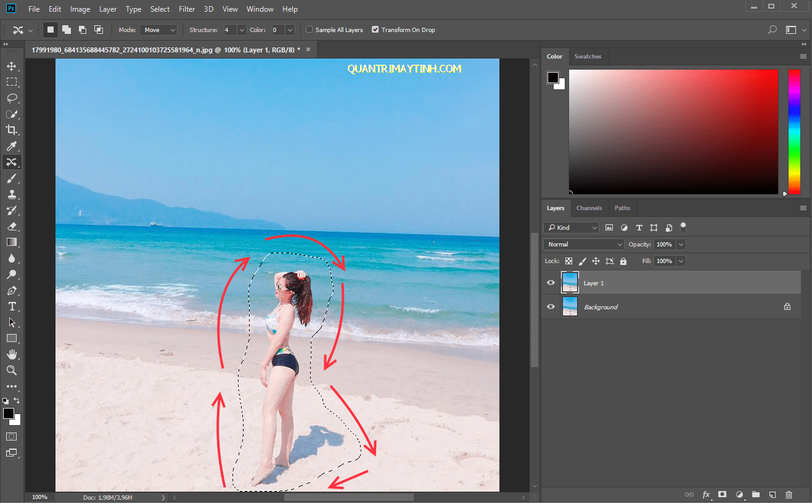Select the Horizontal Type tool
812x504 pixels.
pos(12,306)
